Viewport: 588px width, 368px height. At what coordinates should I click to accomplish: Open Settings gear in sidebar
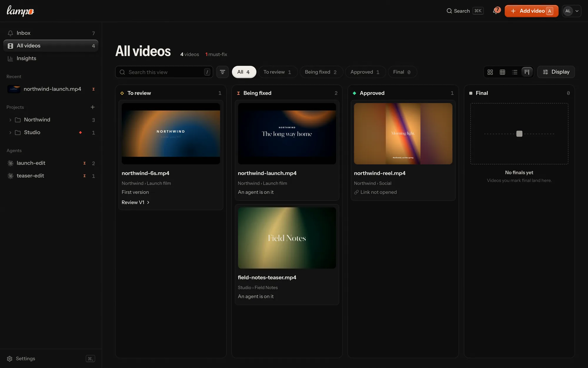click(10, 359)
